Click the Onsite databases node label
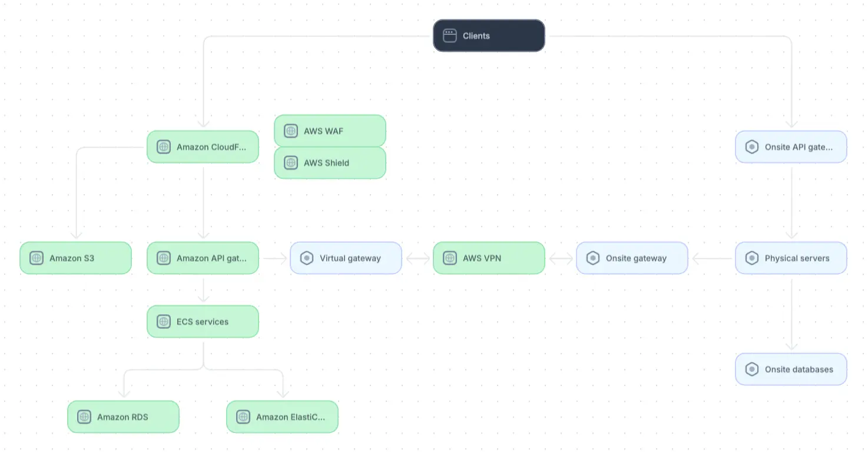The width and height of the screenshot is (868, 453). pos(799,369)
